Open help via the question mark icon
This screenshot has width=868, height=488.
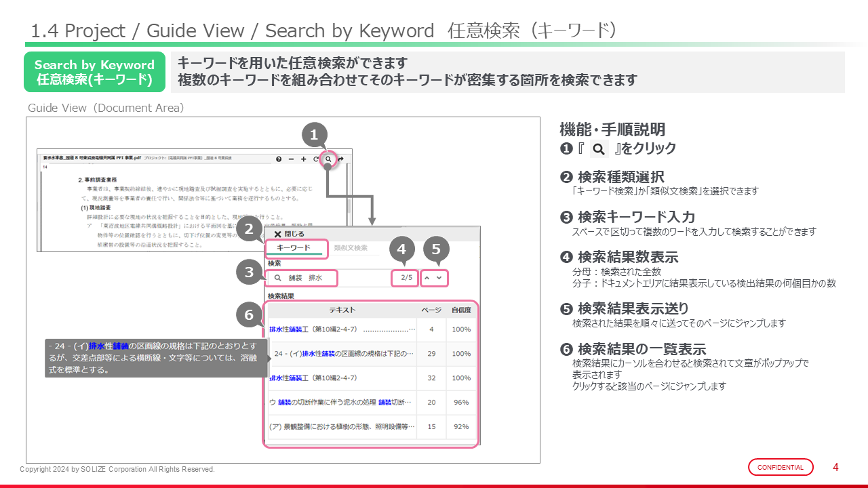point(279,159)
